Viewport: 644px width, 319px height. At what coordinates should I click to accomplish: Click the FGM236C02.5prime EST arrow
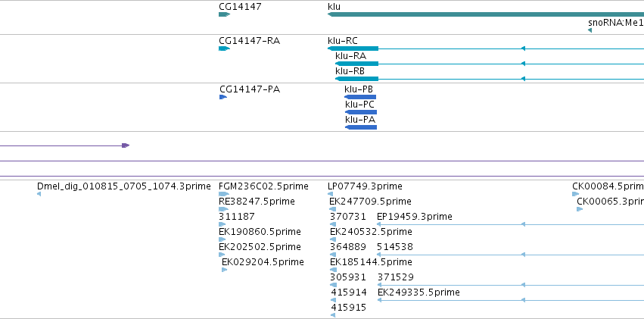[x=224, y=194]
